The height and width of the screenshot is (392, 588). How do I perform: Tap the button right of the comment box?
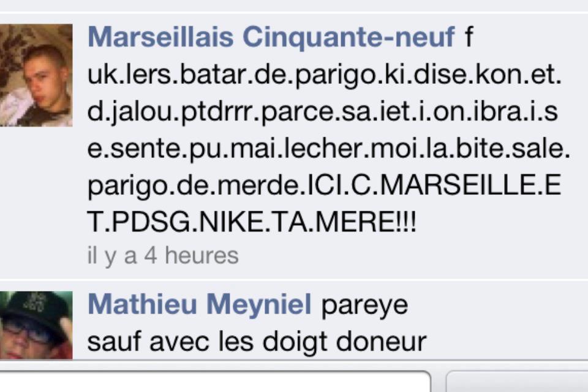[517, 382]
